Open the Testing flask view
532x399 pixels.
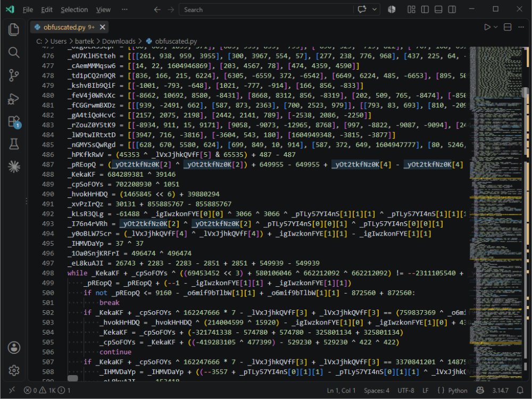click(14, 144)
